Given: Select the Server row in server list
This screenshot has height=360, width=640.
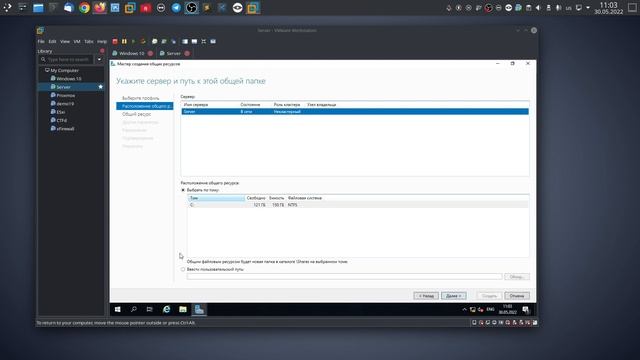Looking at the screenshot, I should tap(355, 111).
